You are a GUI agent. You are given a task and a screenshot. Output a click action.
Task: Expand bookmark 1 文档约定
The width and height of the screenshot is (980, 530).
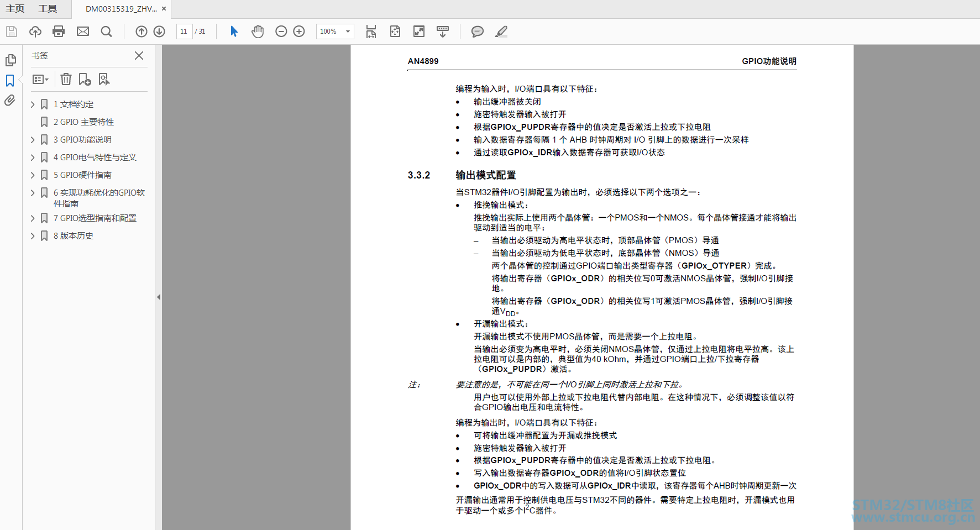(33, 104)
